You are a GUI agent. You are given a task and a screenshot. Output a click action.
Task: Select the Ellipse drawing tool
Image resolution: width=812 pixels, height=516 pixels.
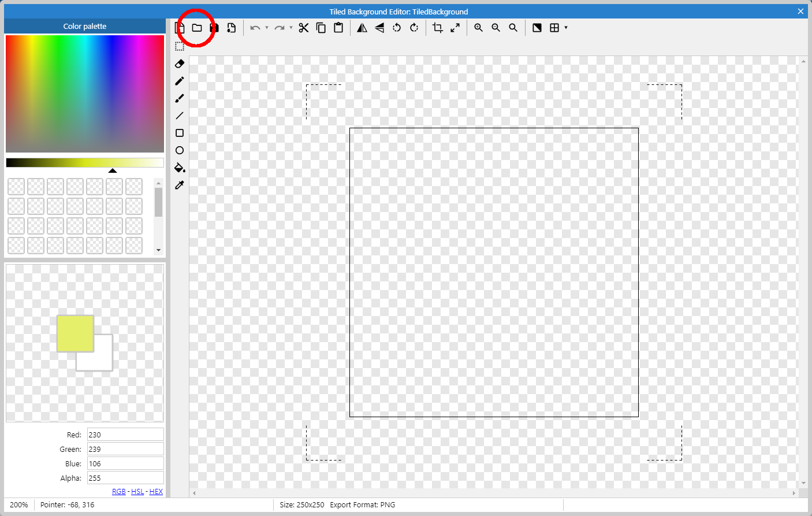[179, 150]
